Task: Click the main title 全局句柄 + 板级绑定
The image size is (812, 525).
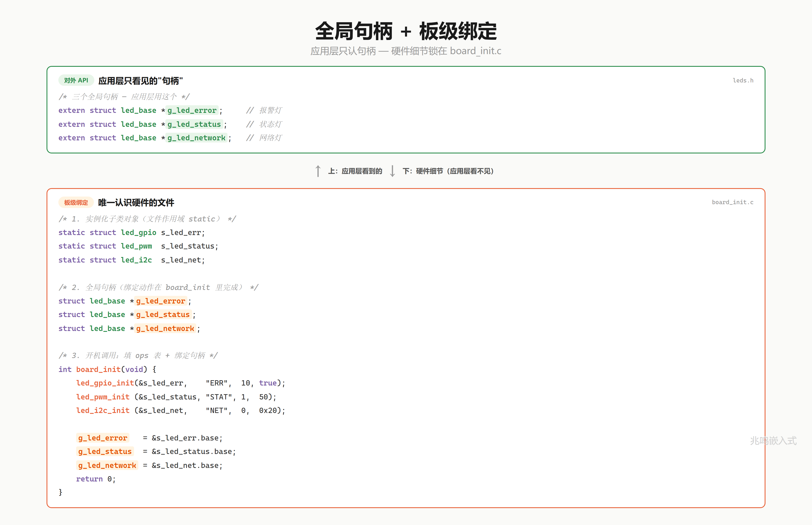Action: pos(406,31)
